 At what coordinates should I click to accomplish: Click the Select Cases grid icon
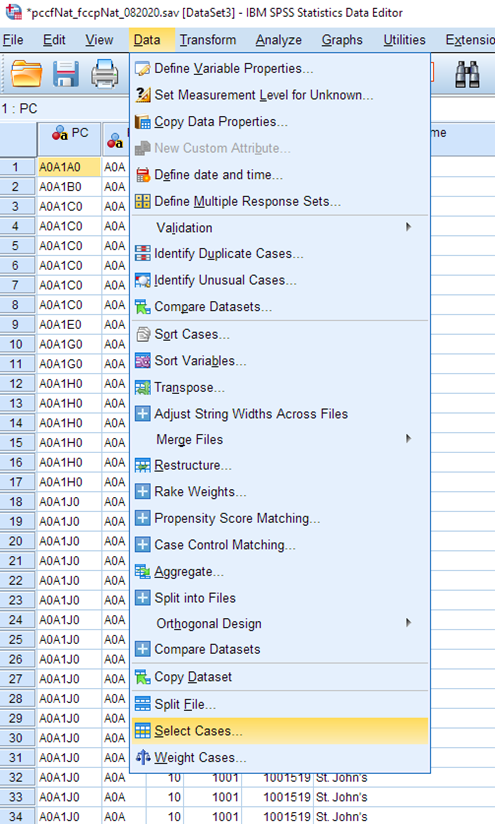point(142,731)
